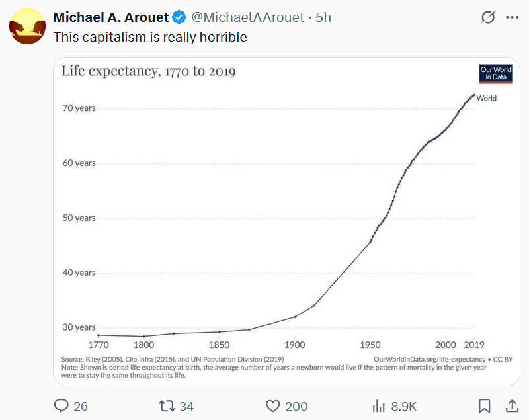Bookmark this post

click(x=485, y=406)
